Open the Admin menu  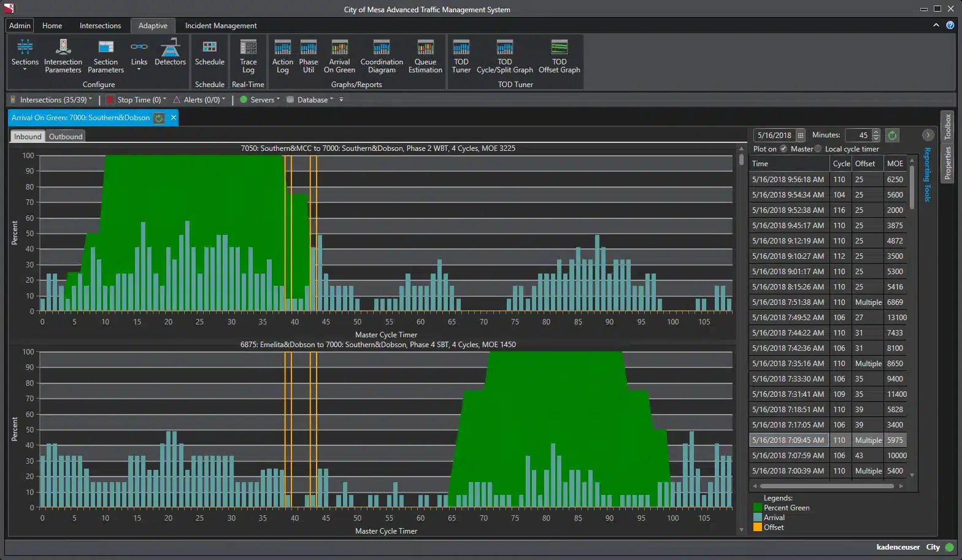click(20, 26)
